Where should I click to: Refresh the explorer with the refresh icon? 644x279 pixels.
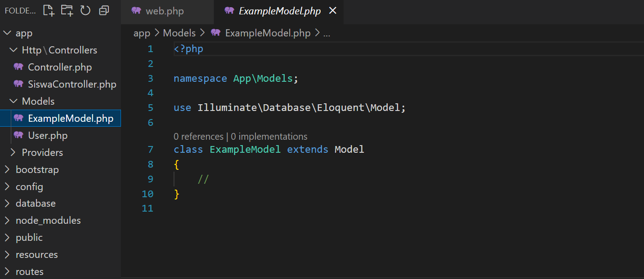[x=85, y=10]
